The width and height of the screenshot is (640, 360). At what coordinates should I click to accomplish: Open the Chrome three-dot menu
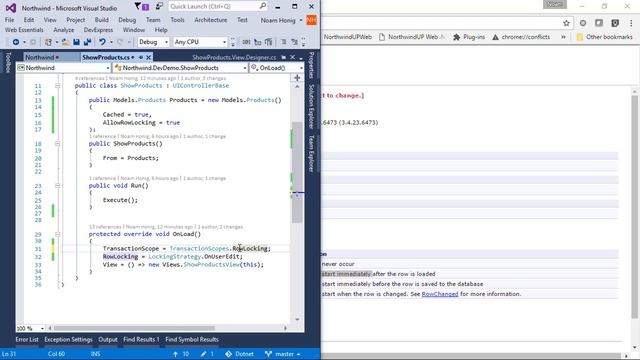(631, 23)
